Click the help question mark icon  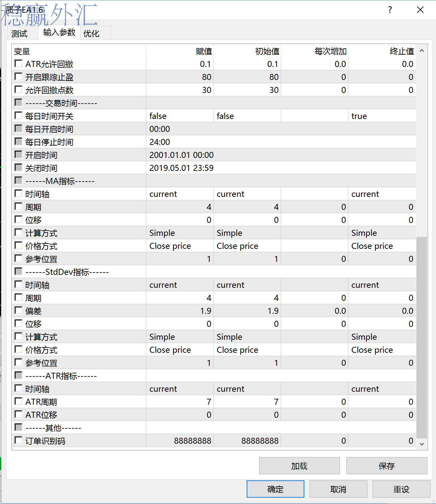point(390,10)
